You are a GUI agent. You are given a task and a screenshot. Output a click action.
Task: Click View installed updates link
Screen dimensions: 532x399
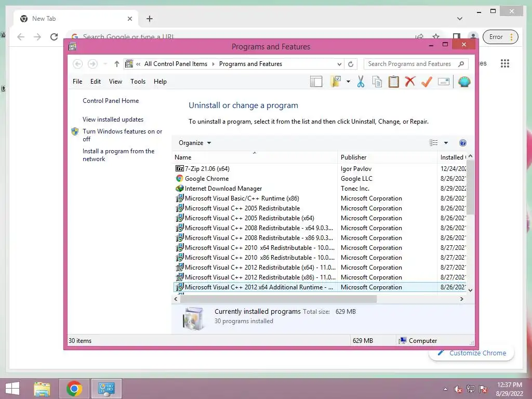point(113,119)
